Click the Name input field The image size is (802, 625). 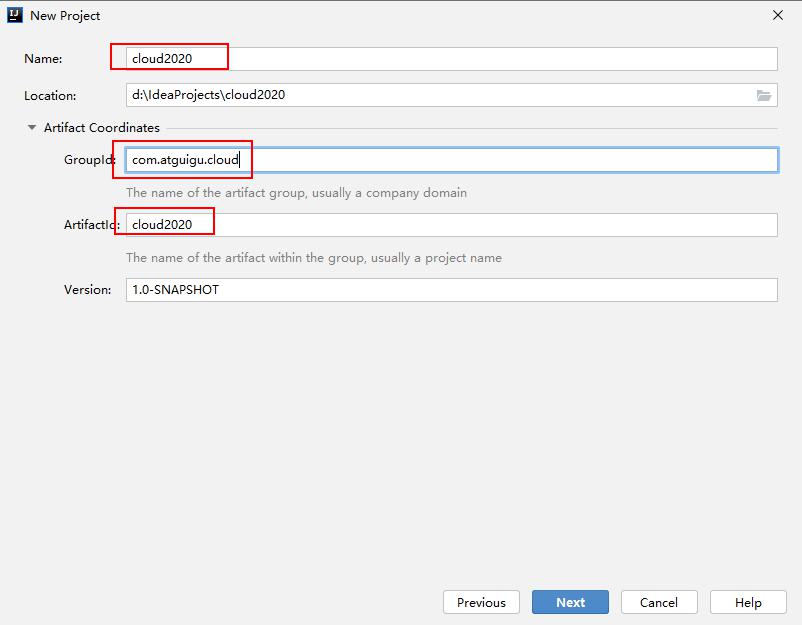point(452,59)
